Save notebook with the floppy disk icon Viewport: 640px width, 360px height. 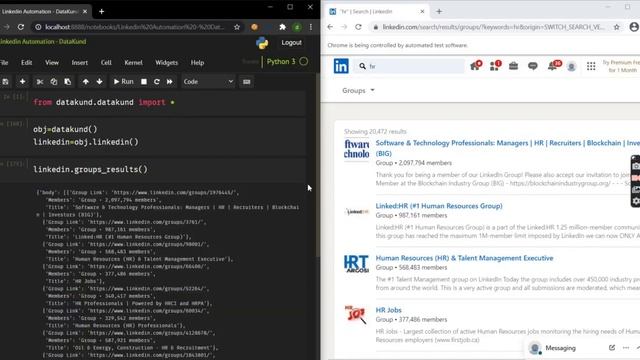[5, 82]
